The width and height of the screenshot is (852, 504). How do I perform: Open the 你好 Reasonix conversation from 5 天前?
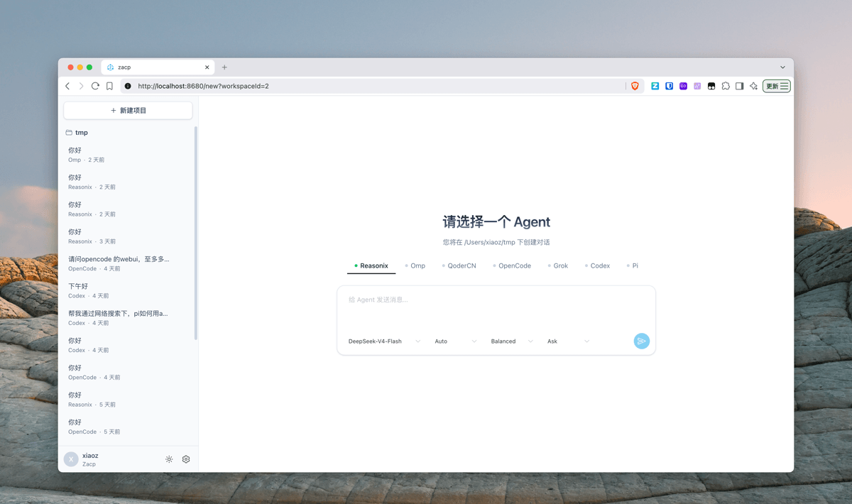tap(128, 400)
